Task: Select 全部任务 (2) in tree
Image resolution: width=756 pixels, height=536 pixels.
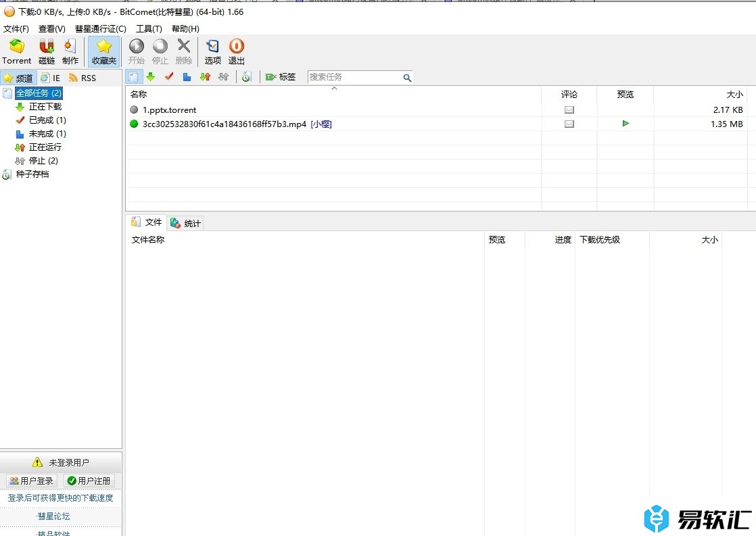Action: (39, 93)
